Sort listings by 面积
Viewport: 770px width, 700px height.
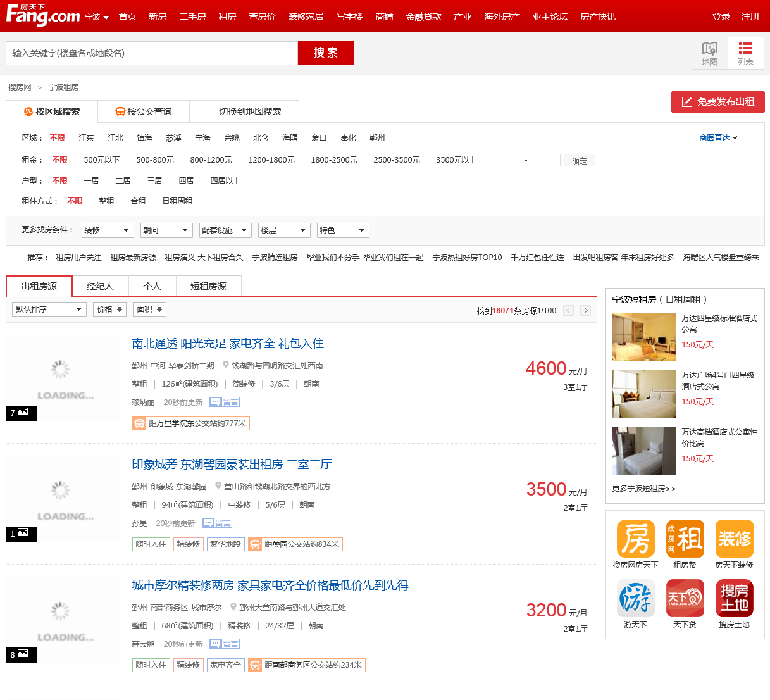tap(149, 309)
